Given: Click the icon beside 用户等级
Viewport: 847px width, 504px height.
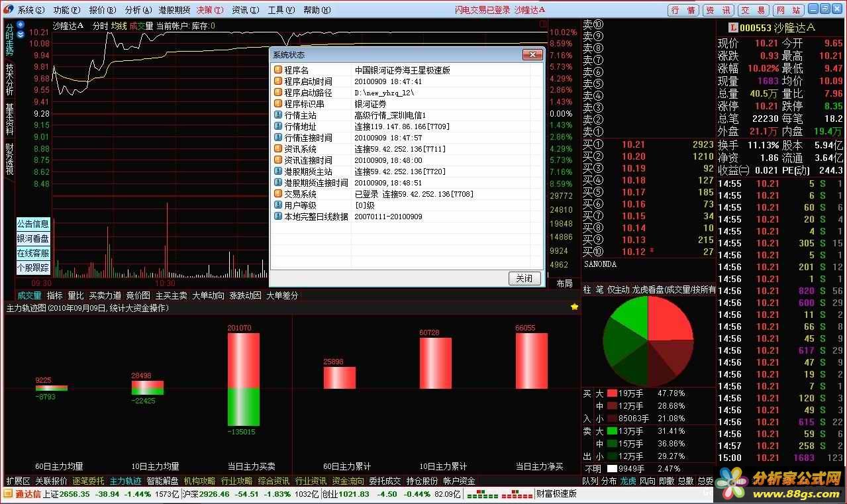Looking at the screenshot, I should (278, 205).
